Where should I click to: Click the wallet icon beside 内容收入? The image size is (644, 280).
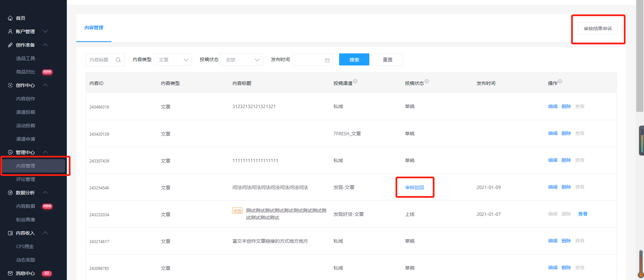tap(10, 233)
